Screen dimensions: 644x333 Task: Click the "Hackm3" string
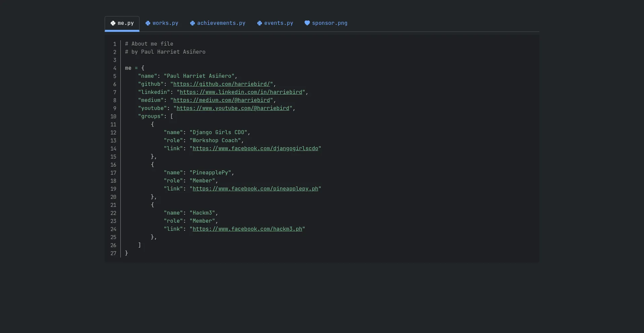(x=203, y=213)
